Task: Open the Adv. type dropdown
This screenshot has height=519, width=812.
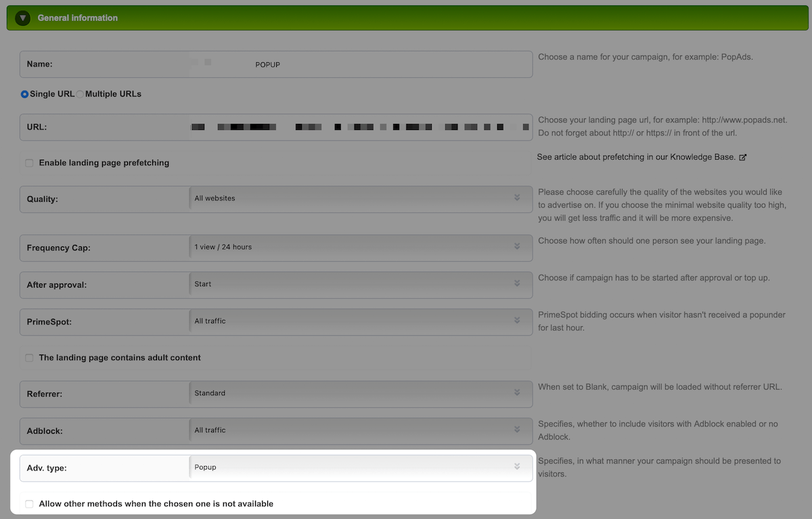Action: tap(360, 468)
